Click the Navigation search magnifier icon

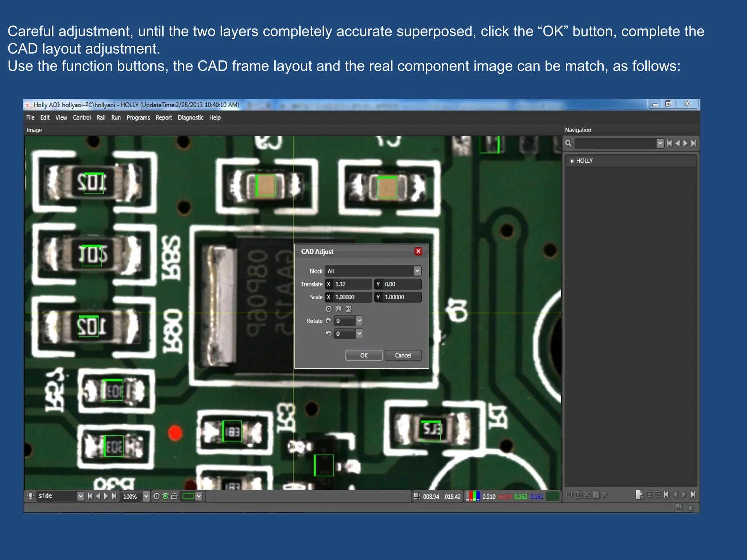(568, 143)
